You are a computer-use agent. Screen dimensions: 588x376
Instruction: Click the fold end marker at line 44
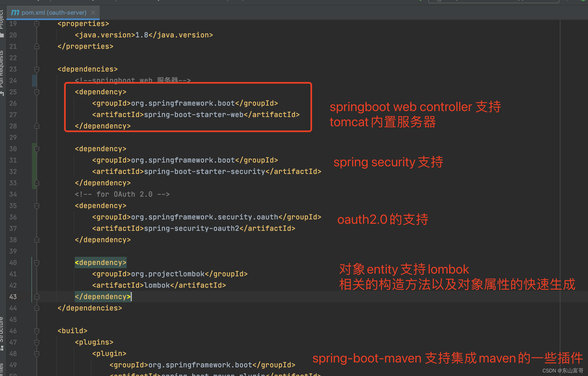37,308
